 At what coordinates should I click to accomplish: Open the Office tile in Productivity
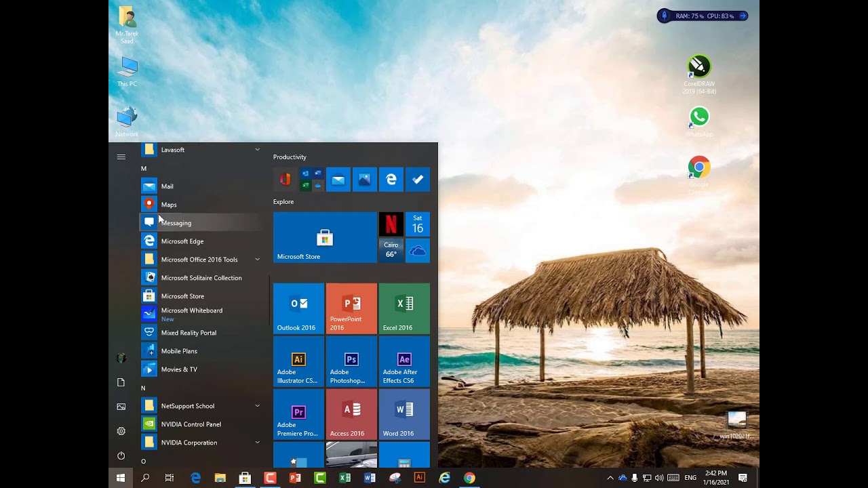(285, 180)
